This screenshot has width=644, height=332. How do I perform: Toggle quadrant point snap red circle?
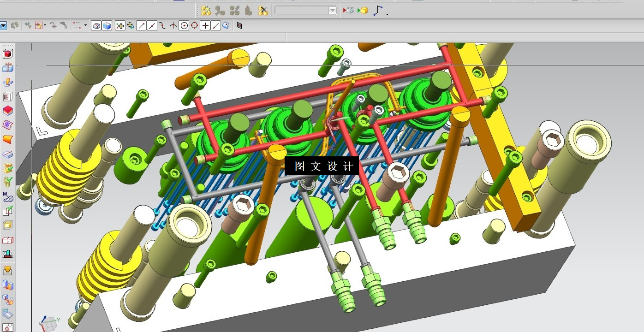194,26
